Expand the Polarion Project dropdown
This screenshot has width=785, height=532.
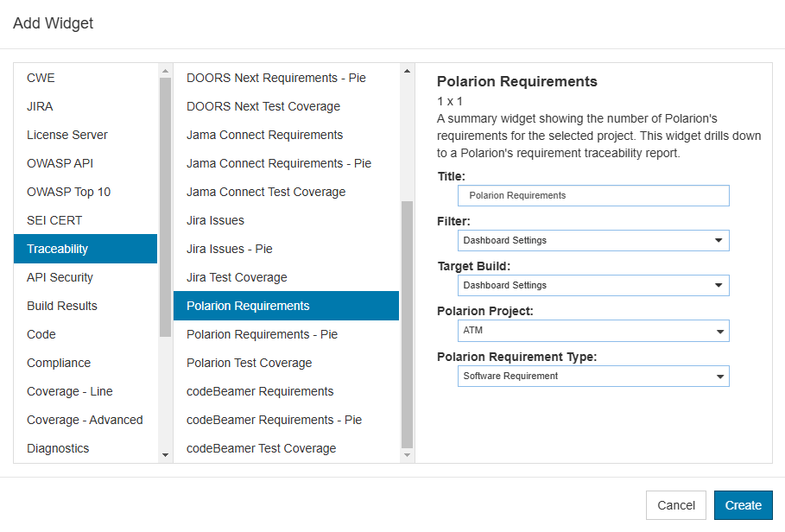[593, 331]
